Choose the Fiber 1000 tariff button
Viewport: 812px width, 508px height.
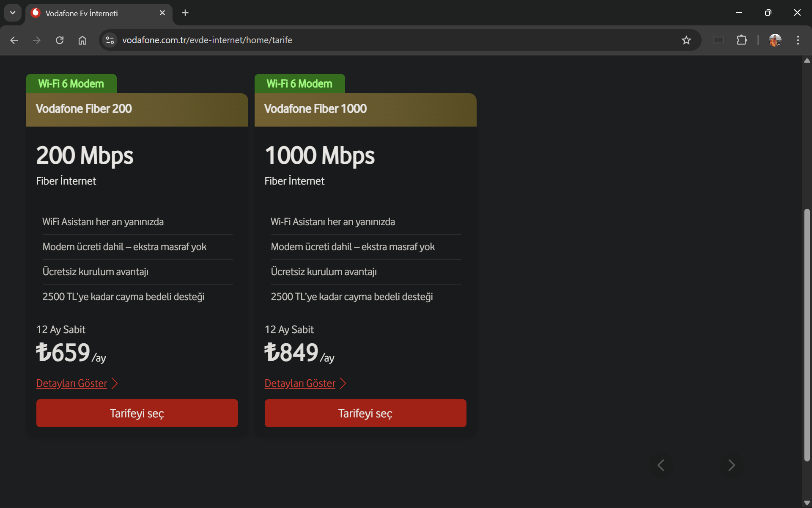coord(365,413)
